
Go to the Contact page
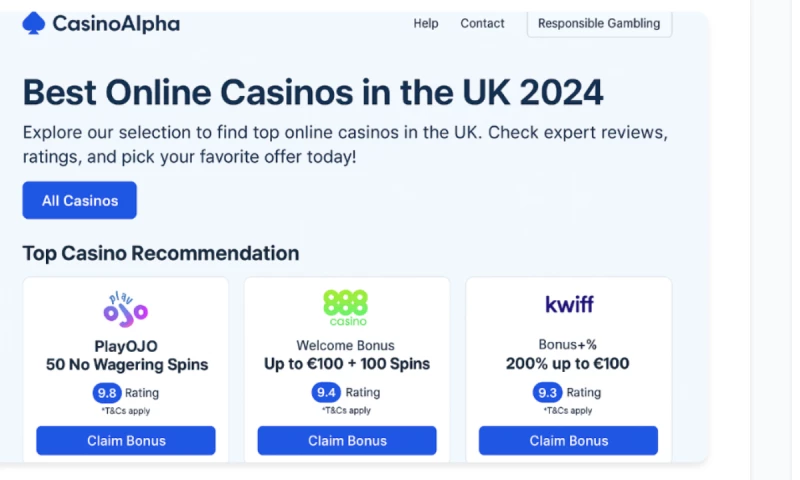pos(482,23)
